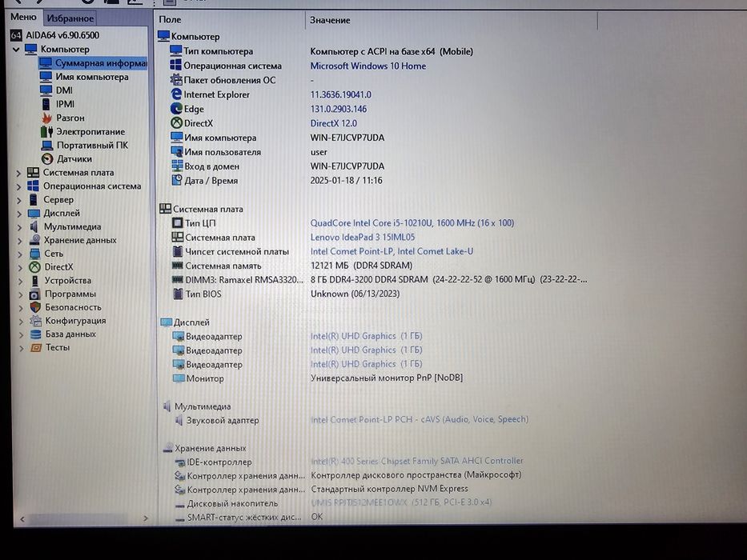Screen dimensions: 747x560
Task: Click the Безопасность shield icon
Action: pyautogui.click(x=35, y=307)
